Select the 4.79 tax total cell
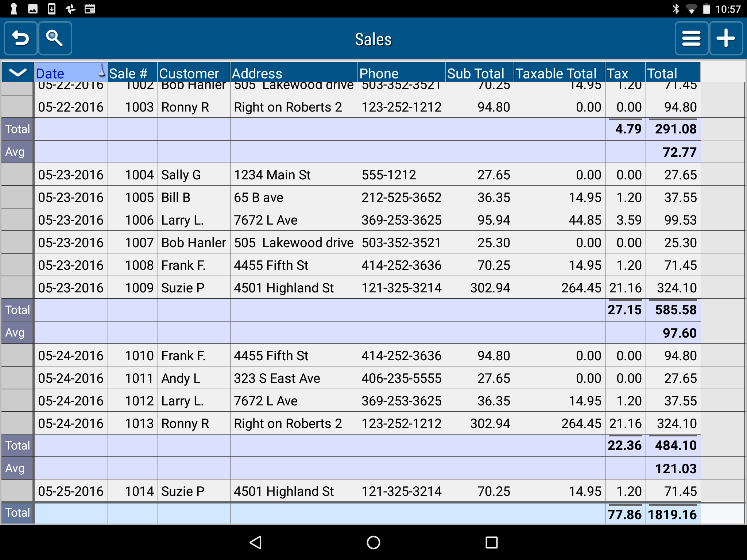747x560 pixels. [625, 129]
